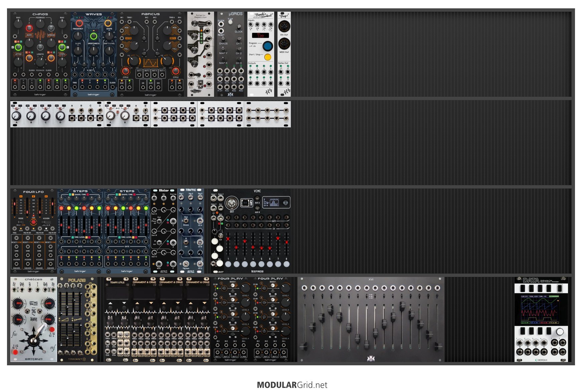Select the Behringer Waves module
This screenshot has width=585, height=392.
point(94,54)
